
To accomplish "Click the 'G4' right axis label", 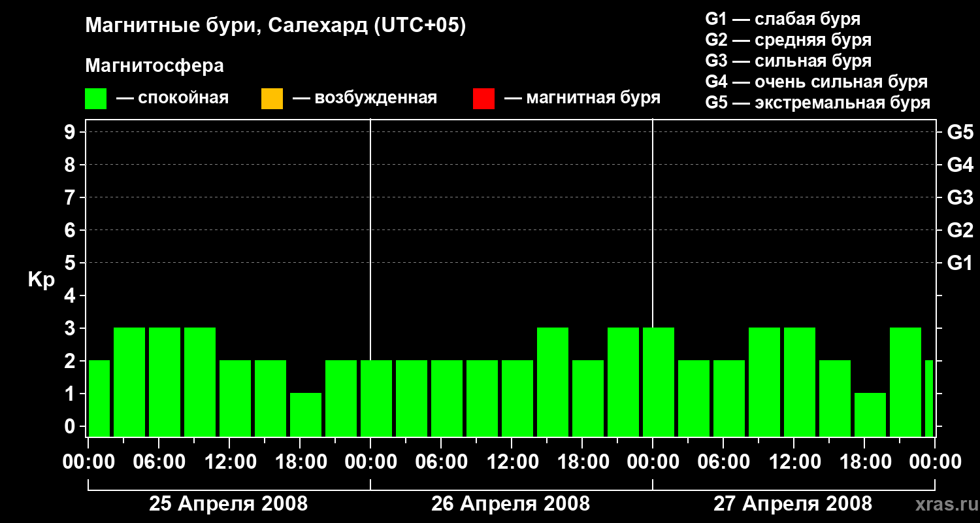I will click(x=960, y=165).
